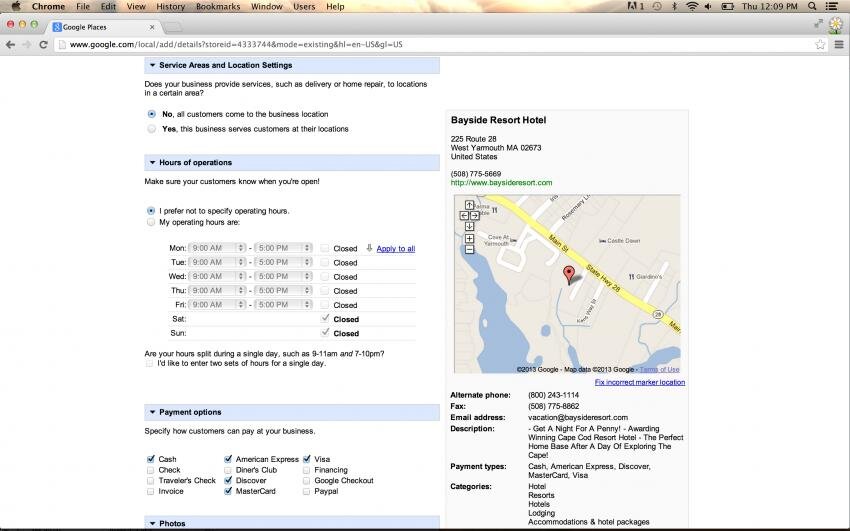Pan the map up
This screenshot has width=850, height=531.
(x=469, y=205)
